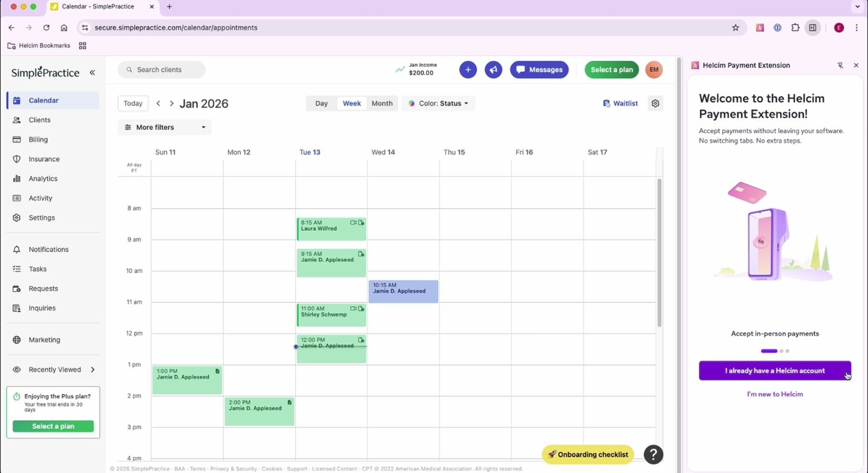Open Analytics in the sidebar

[x=43, y=179]
